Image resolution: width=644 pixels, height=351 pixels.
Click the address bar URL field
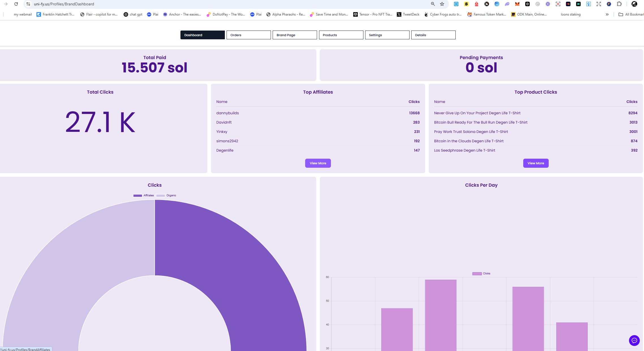coord(226,4)
